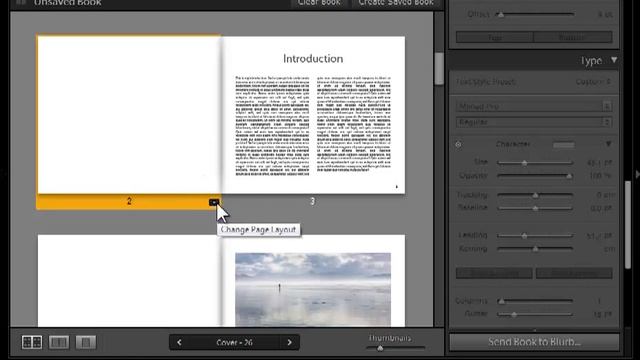Click the Opacity 100 % value field
The image size is (640, 360).
click(599, 176)
